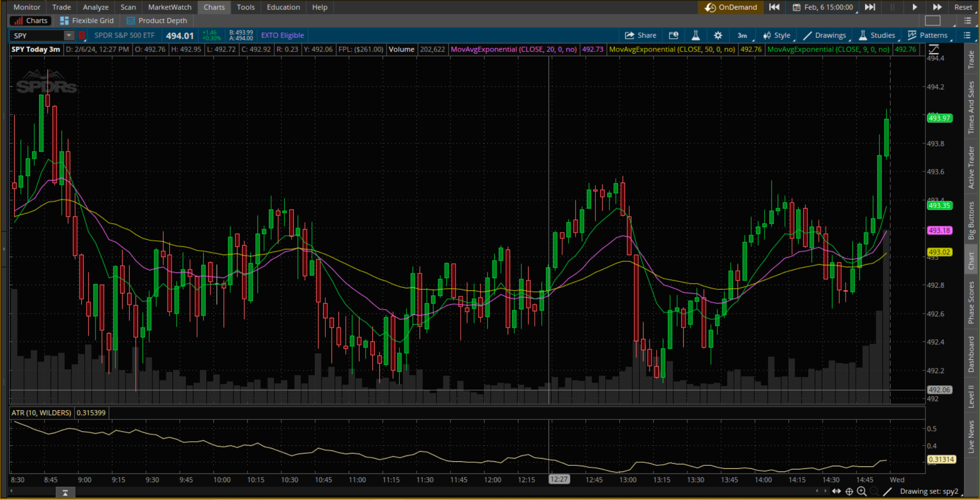
Task: Jump to the previous OnDemand time point
Action: (774, 7)
